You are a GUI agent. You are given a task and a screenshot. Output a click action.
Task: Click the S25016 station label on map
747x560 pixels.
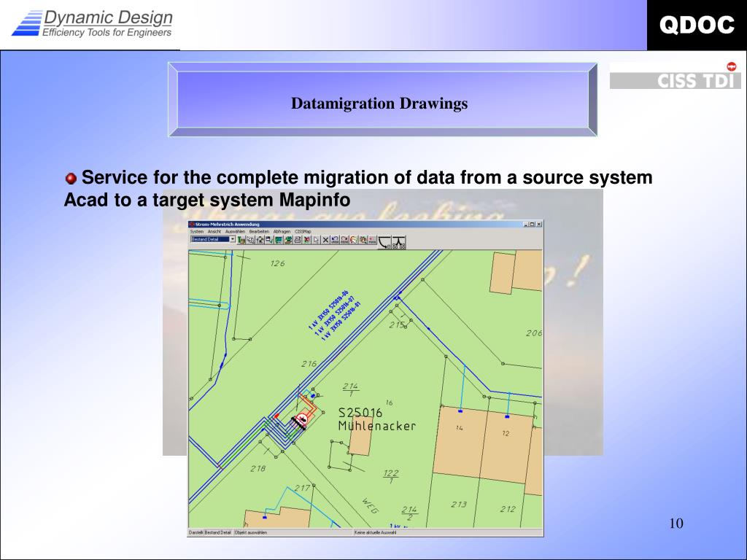(360, 413)
